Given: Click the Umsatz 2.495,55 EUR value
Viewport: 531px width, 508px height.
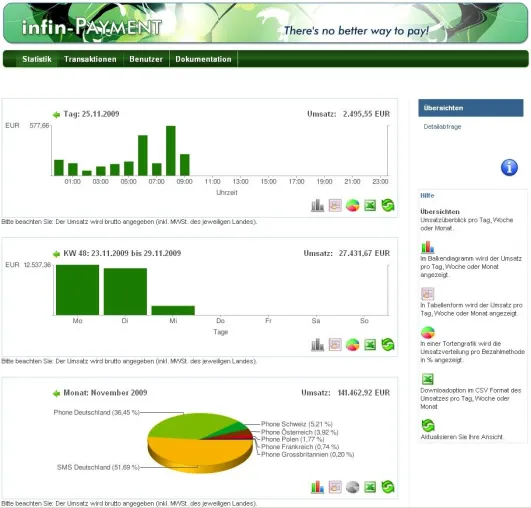Looking at the screenshot, I should pos(366,114).
